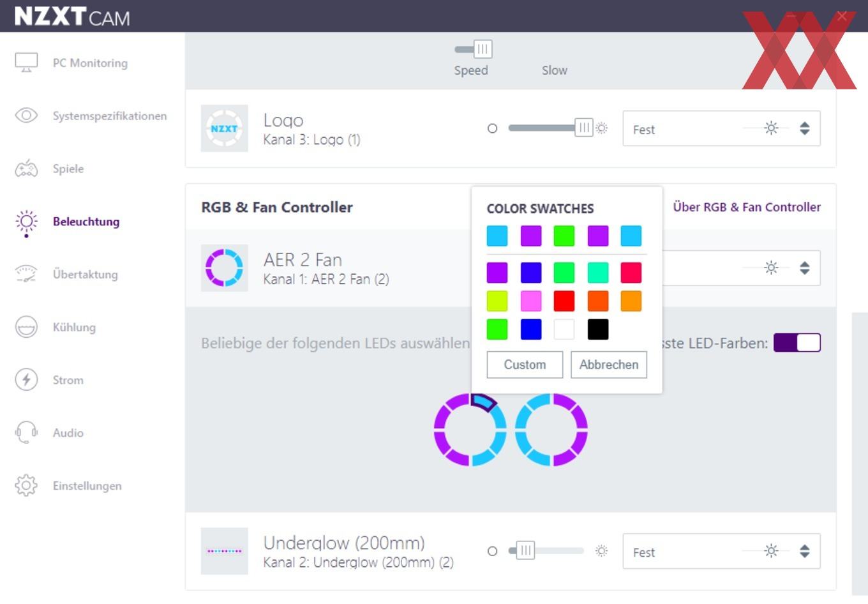
Task: Open Über RGB & Fan Controller link
Action: point(747,207)
